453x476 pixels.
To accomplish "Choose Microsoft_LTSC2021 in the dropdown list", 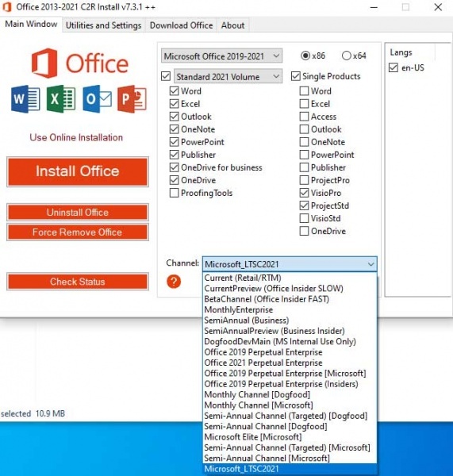I will point(290,469).
